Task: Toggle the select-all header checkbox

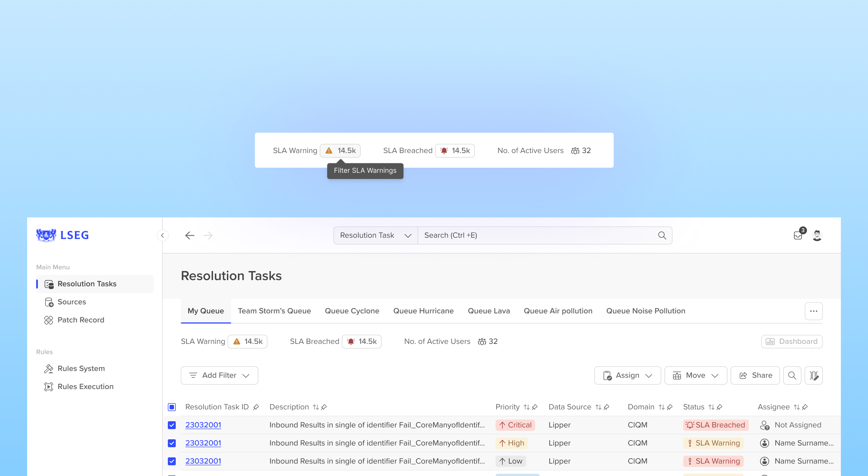Action: tap(172, 407)
